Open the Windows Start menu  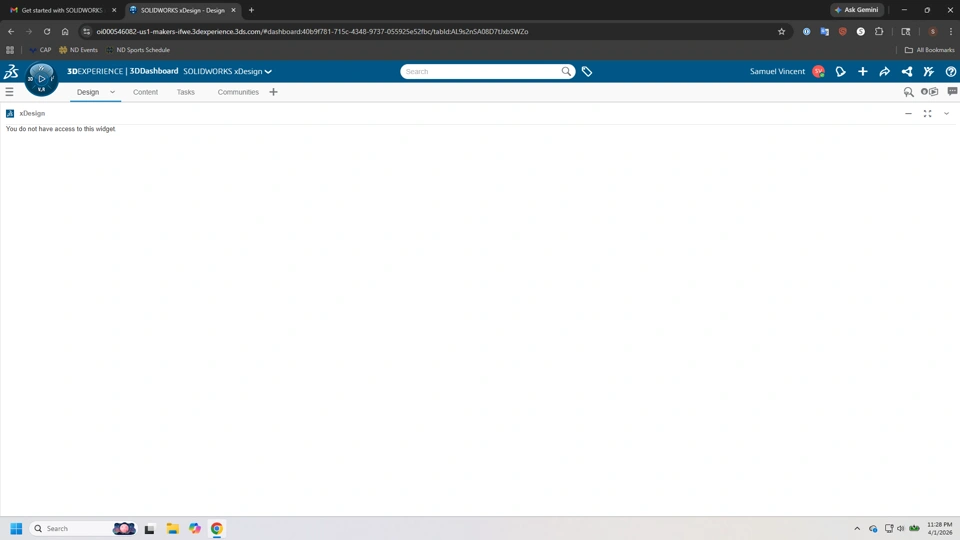point(16,528)
